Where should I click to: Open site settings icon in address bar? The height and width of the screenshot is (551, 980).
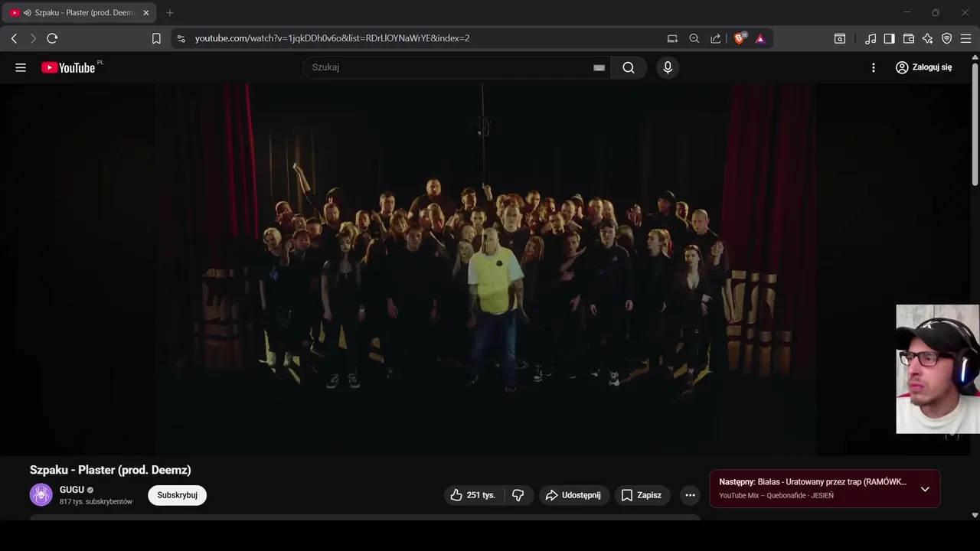point(181,38)
